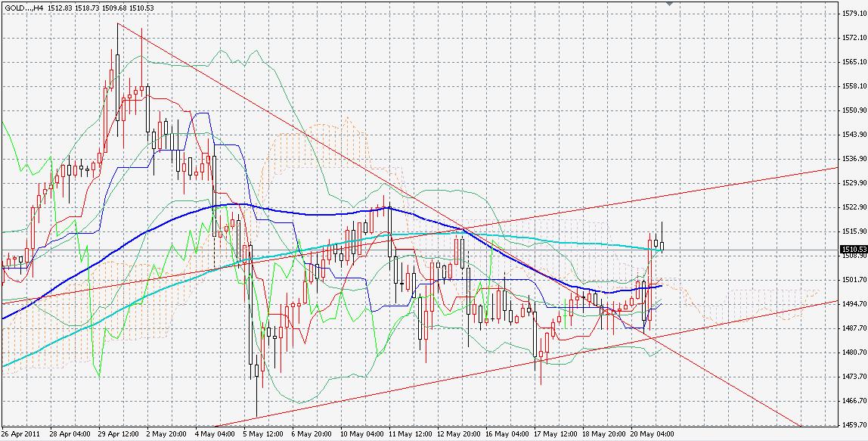This screenshot has width=868, height=441.
Task: Click the 5 May 12:00 time axis label
Action: [x=264, y=433]
